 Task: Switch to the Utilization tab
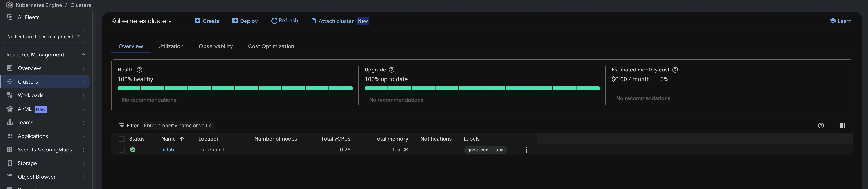click(171, 46)
